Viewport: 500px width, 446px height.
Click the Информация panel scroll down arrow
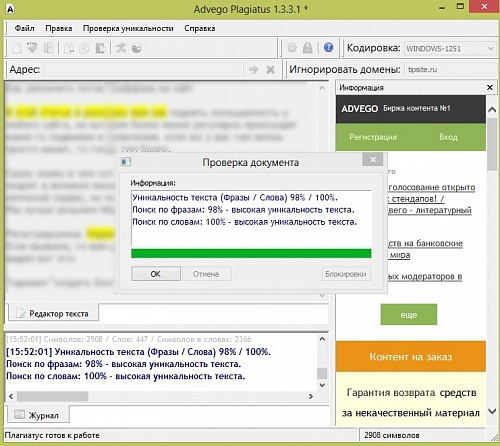492,411
